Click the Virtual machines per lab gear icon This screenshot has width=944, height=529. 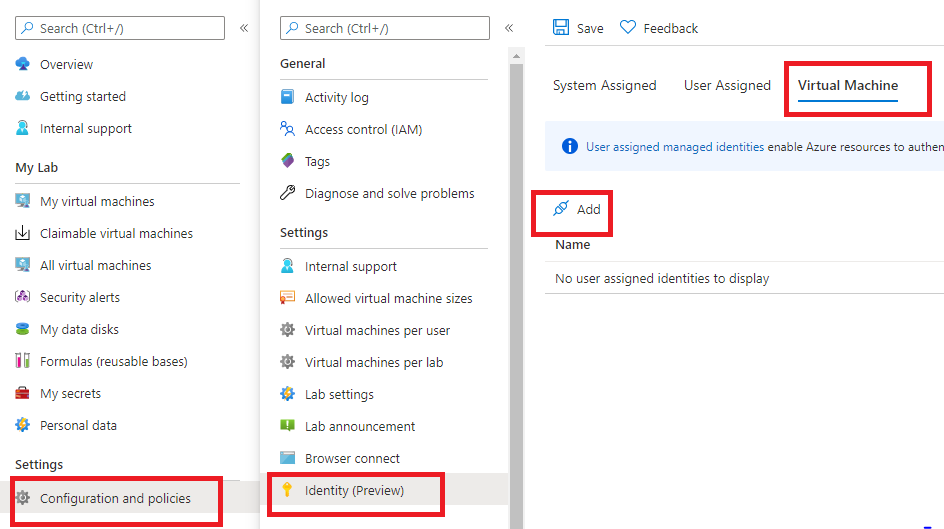[288, 362]
